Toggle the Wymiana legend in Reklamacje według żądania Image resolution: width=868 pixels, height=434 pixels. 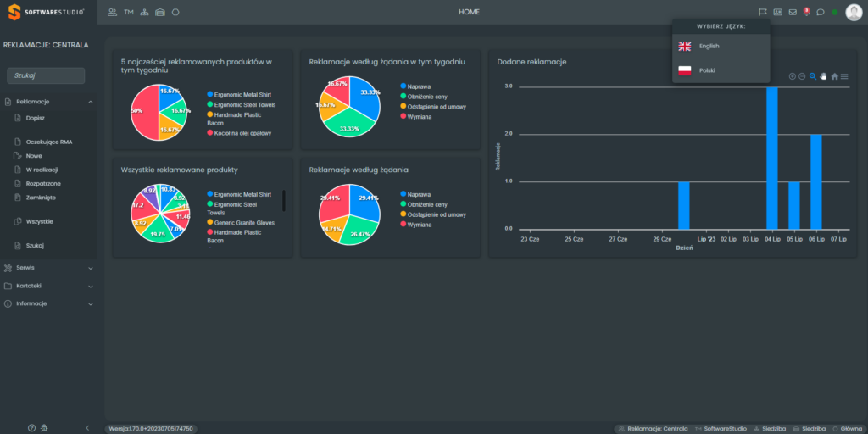tap(419, 225)
